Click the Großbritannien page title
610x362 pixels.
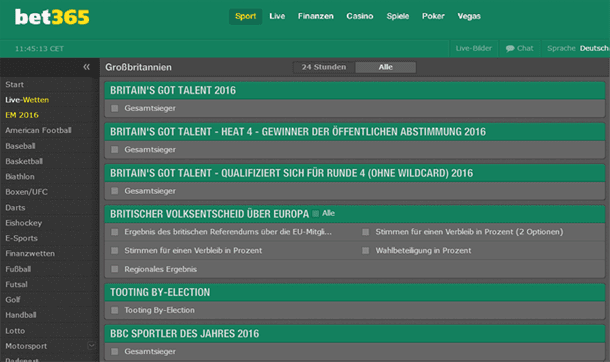tap(138, 67)
